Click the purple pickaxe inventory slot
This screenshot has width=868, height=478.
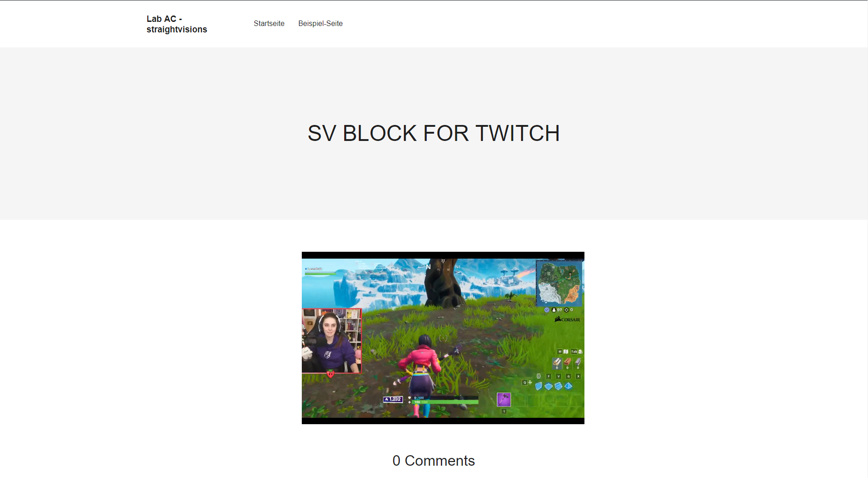pos(504,400)
